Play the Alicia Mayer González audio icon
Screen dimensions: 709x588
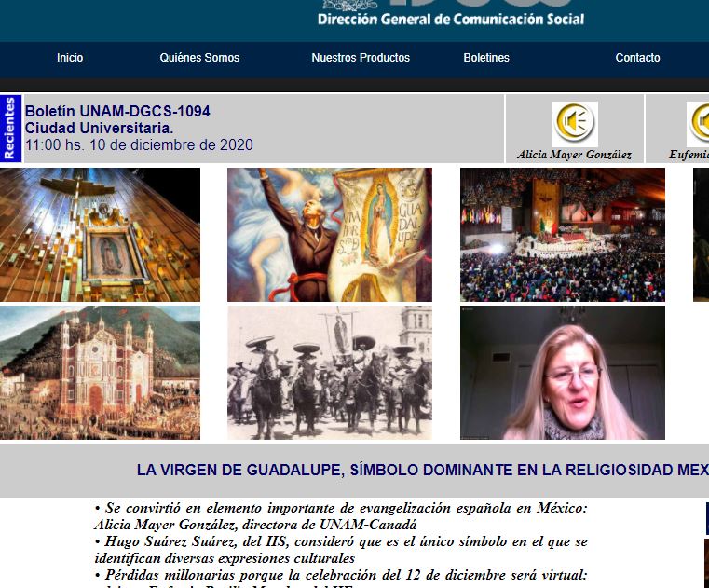click(x=574, y=124)
